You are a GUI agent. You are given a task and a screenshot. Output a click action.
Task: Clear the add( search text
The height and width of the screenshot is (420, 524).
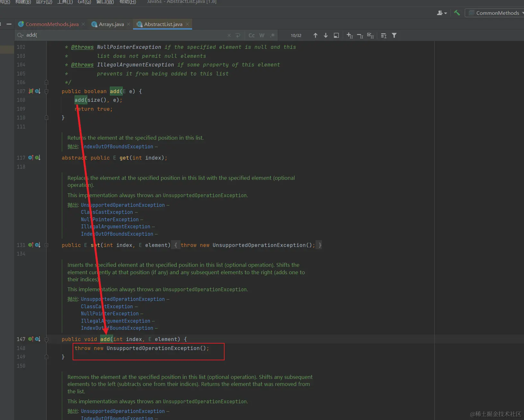click(x=229, y=35)
